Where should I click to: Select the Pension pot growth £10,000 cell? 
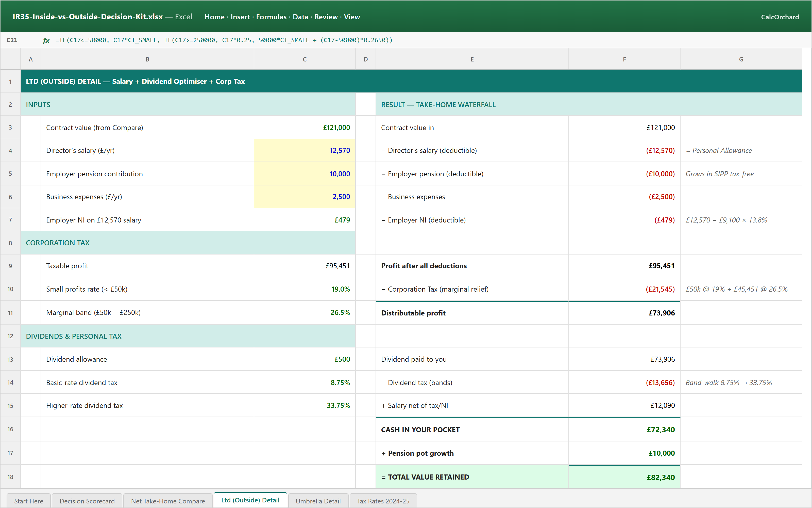[624, 453]
